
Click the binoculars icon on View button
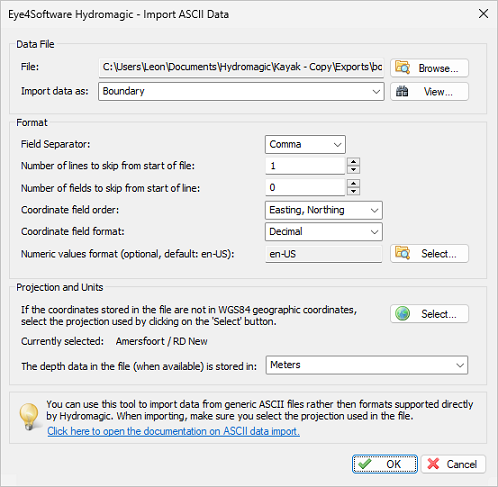pos(402,91)
